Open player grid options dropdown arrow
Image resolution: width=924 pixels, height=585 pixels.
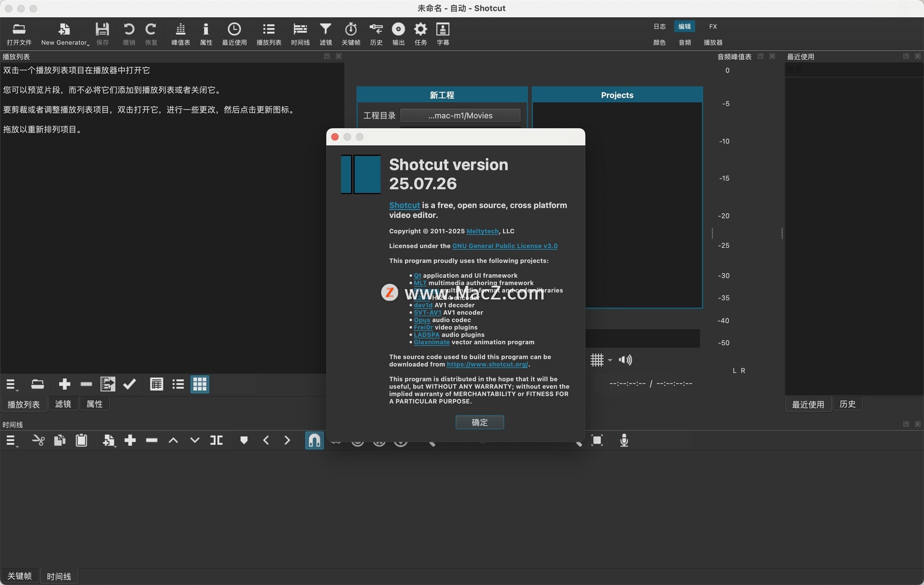click(x=610, y=360)
